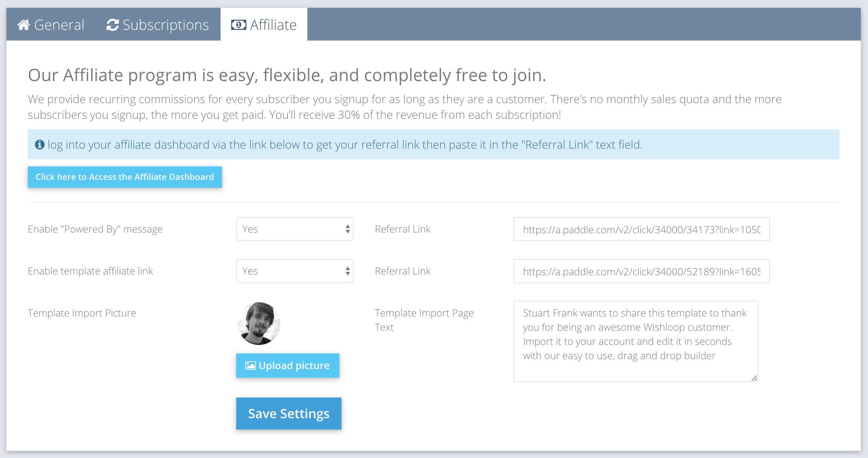Click the template import profile picture

(x=259, y=324)
